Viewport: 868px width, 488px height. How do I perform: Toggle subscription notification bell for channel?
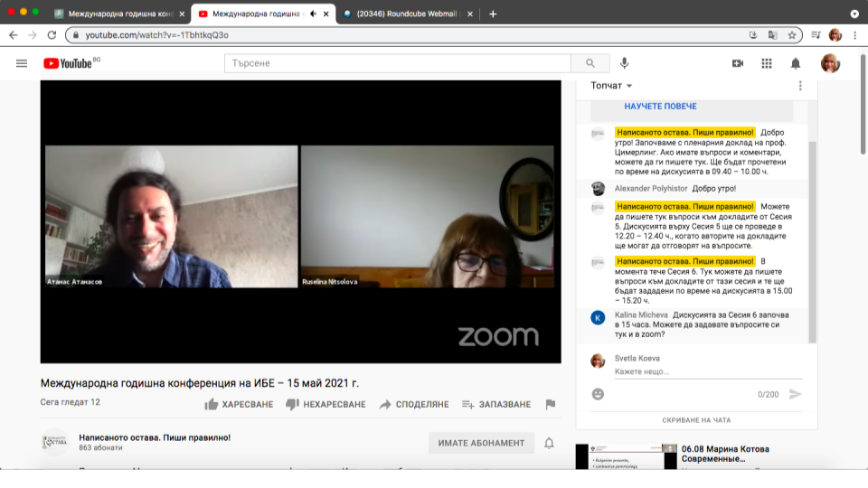pos(549,443)
